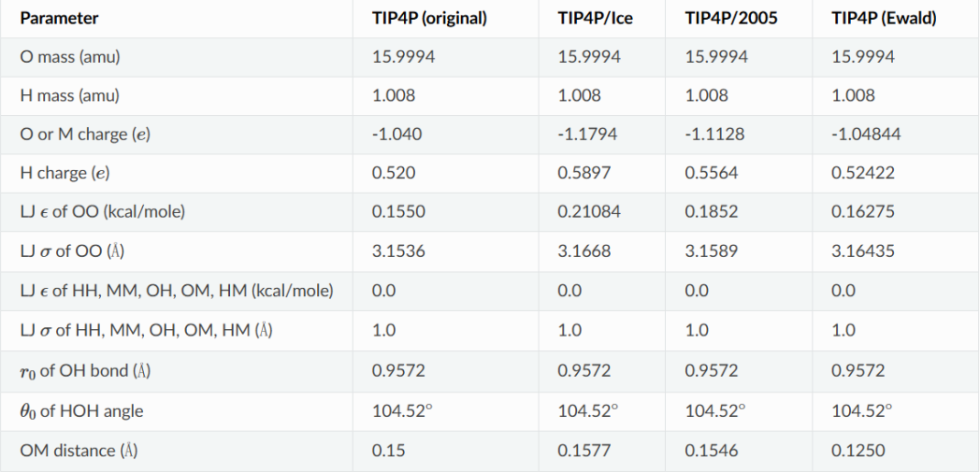Image resolution: width=980 pixels, height=472 pixels.
Task: Click the 0.1550 epsilon value for original TIP4P
Action: pos(398,211)
